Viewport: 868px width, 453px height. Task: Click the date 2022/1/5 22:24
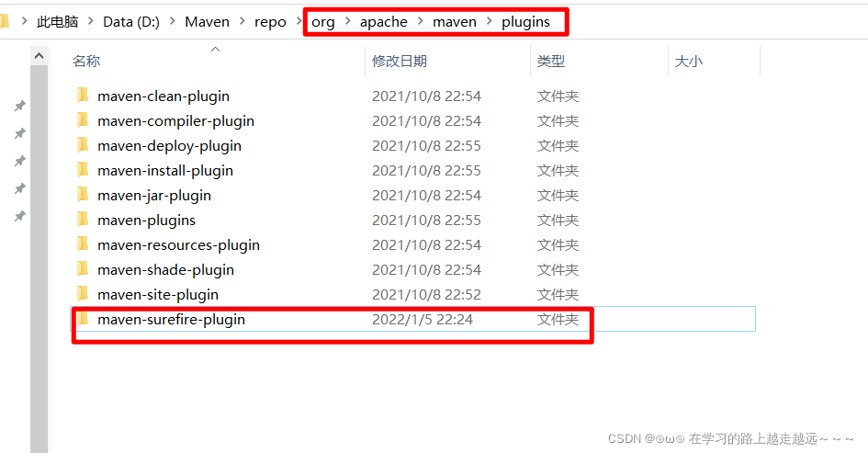pyautogui.click(x=423, y=320)
